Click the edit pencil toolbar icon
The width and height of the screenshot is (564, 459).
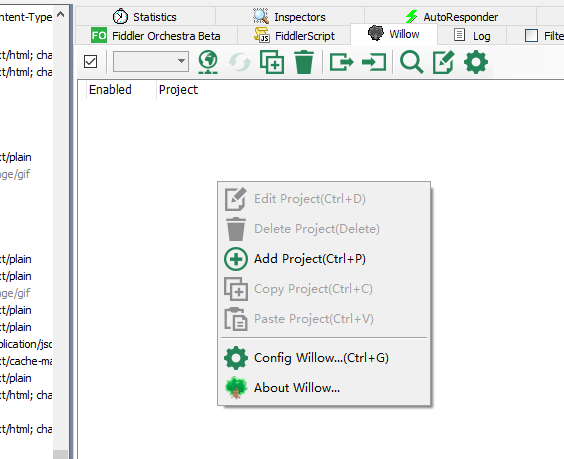[444, 62]
